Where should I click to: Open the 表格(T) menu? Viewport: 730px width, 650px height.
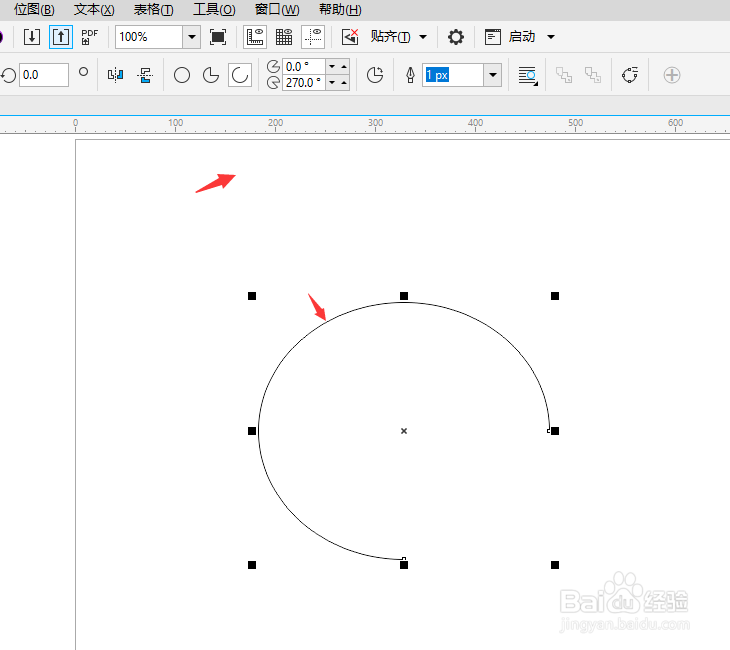point(153,9)
